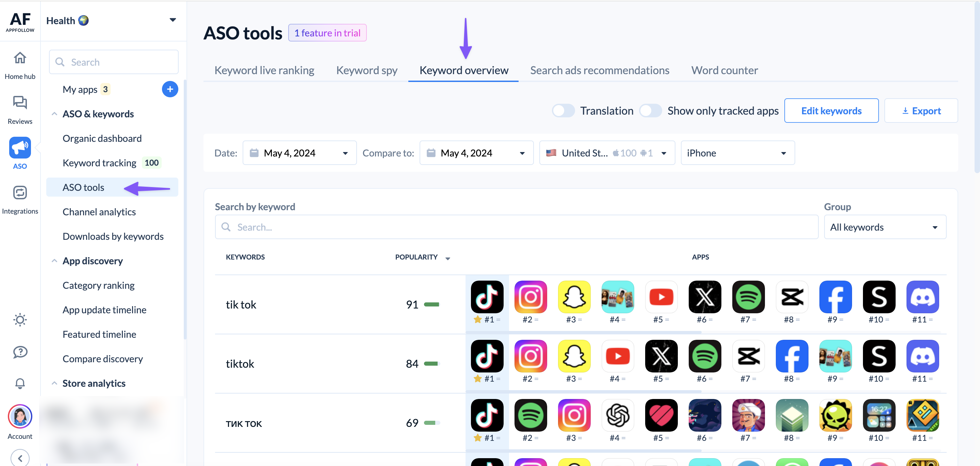Viewport: 980px width, 466px height.
Task: Collapse the Store analytics section
Action: [x=54, y=383]
